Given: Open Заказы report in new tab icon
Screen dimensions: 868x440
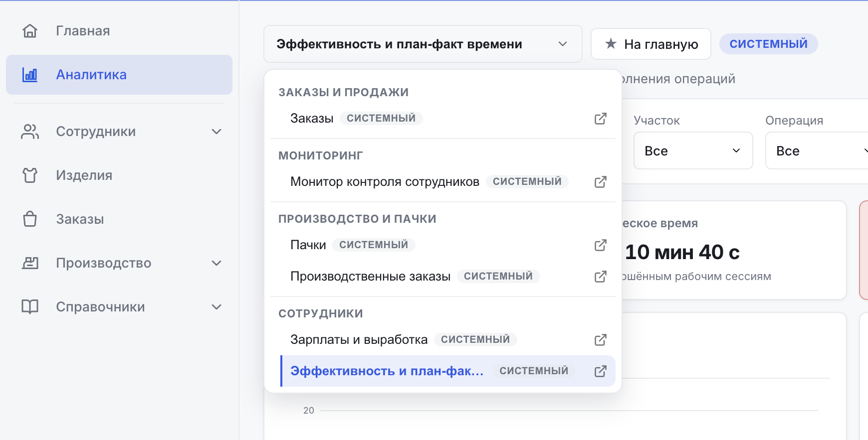Looking at the screenshot, I should 601,119.
